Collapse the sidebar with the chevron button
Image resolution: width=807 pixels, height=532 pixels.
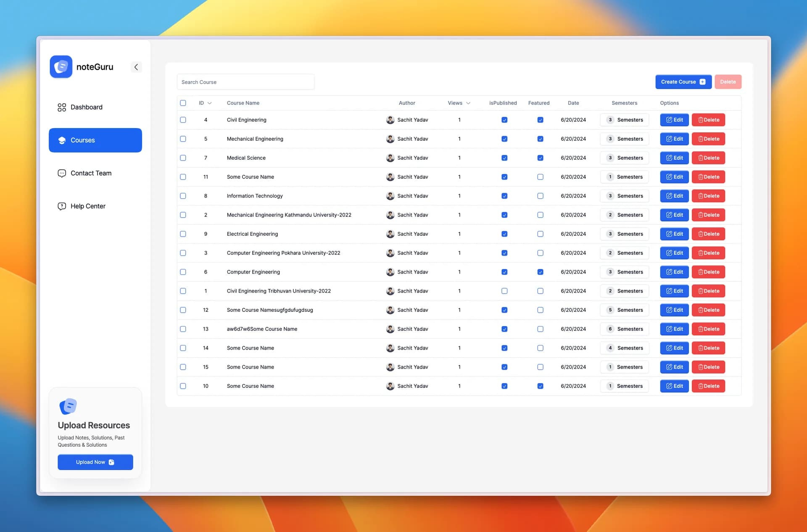point(136,67)
